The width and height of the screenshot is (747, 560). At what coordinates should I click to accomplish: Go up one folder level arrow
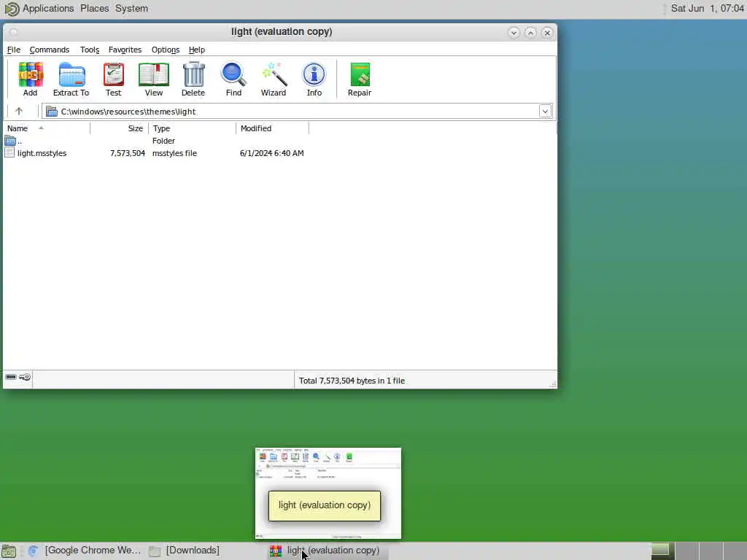[x=19, y=111]
